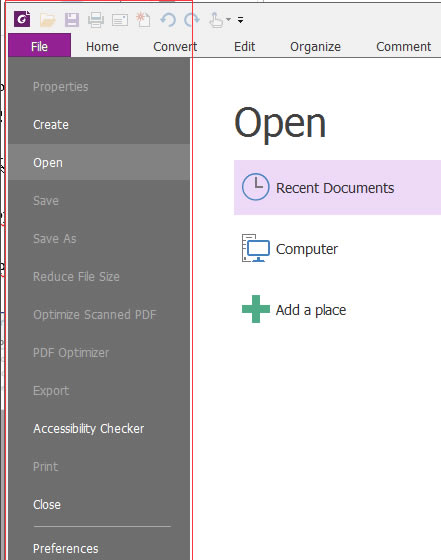Viewport: 441px width, 560px height.
Task: Click the Undo arrow icon
Action: click(x=168, y=20)
